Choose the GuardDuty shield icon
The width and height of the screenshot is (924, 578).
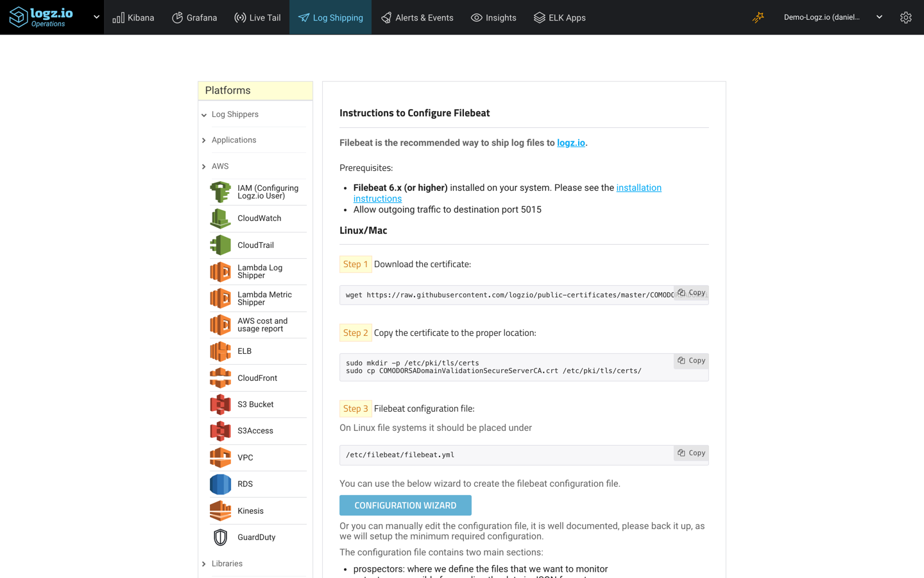point(220,538)
